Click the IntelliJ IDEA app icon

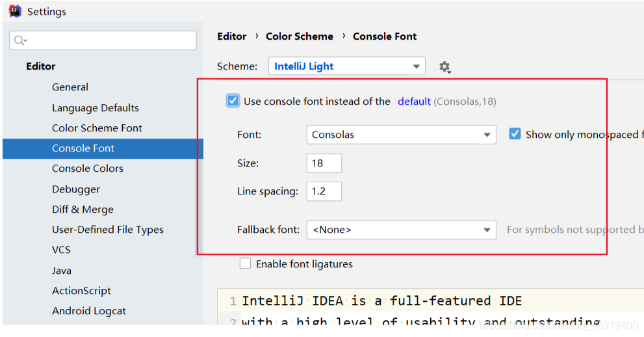coord(15,11)
